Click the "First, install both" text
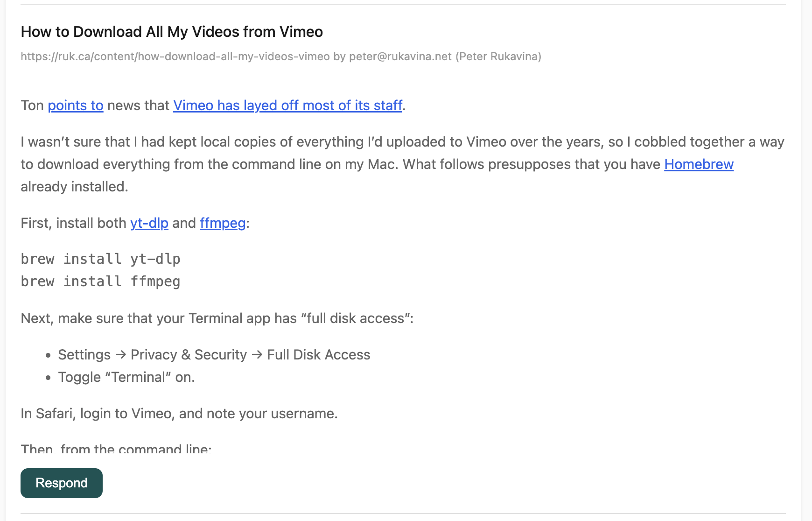This screenshot has height=521, width=812. (x=73, y=223)
